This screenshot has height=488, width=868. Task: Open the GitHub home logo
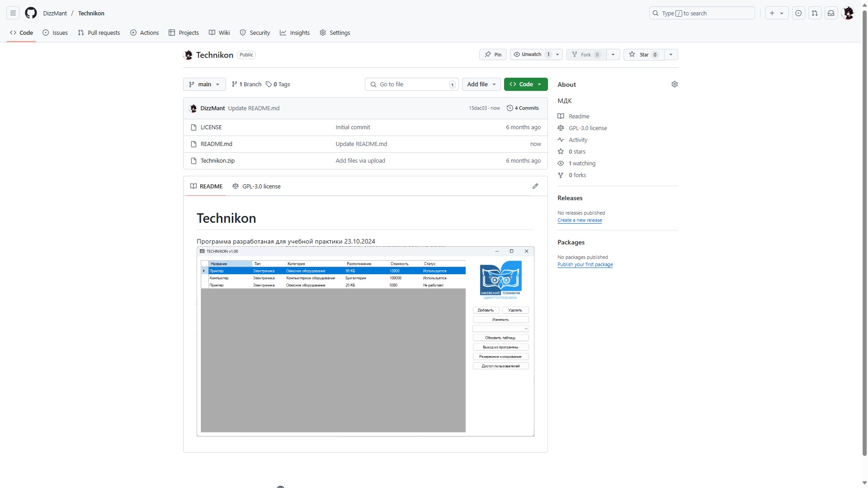(x=31, y=13)
